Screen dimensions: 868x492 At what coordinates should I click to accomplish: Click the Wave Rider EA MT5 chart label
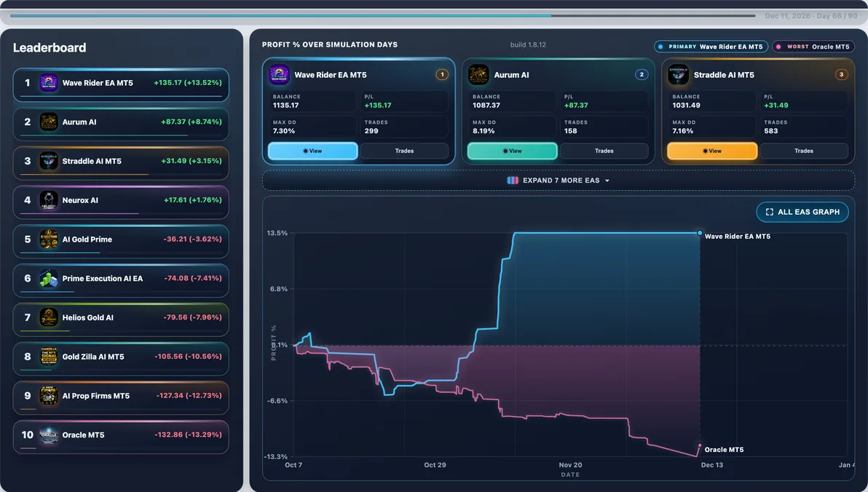[738, 237]
